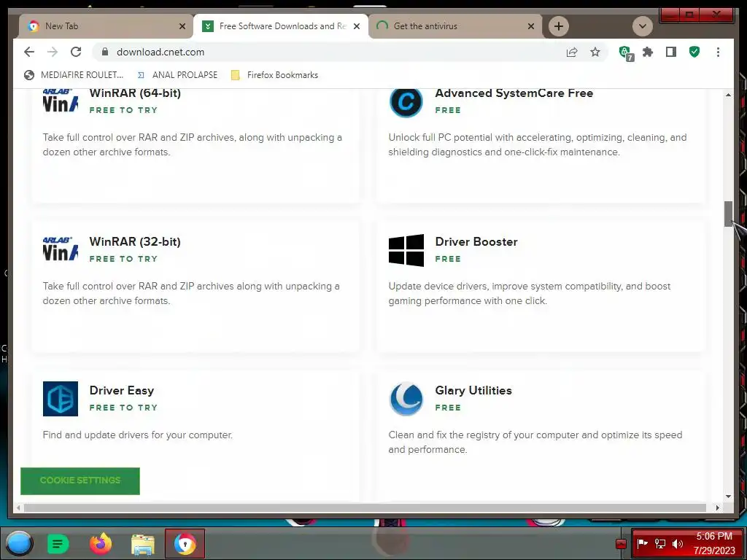This screenshot has width=747, height=560.
Task: Click the green shield extension icon
Action: (694, 52)
